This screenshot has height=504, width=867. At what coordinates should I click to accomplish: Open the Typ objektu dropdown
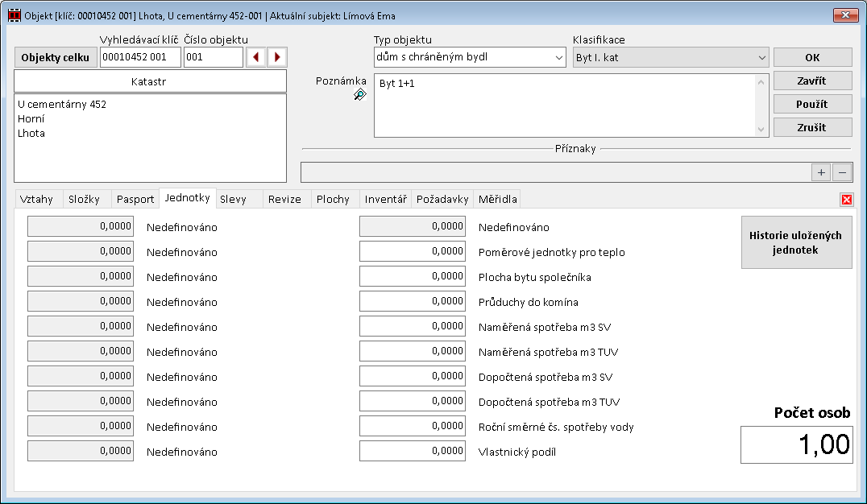(x=558, y=58)
